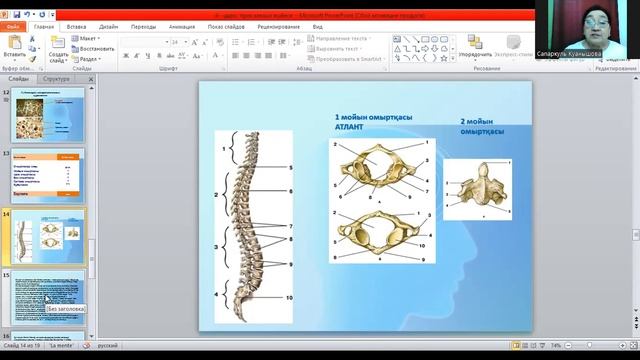This screenshot has height=360, width=640.
Task: Adjust the zoom slider handle
Action: 589,345
